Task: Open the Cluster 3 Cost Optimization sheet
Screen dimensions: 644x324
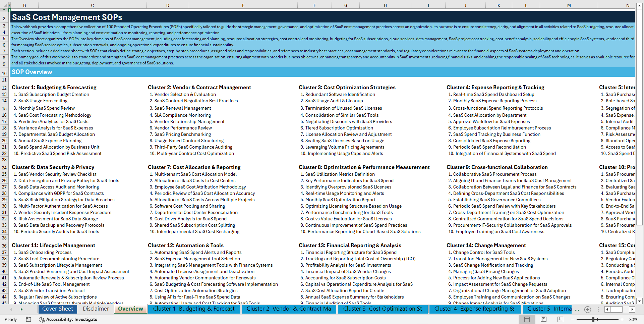Action: coord(382,309)
